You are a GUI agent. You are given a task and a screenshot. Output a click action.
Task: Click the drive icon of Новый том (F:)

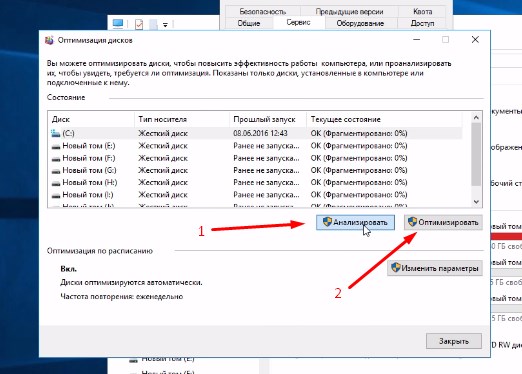56,159
